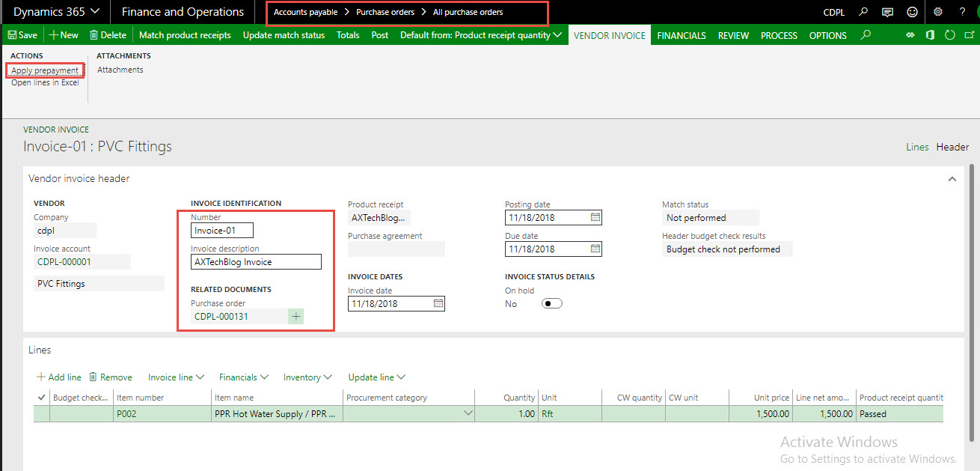Click Unit price cell 1,500.00
Image resolution: width=980 pixels, height=471 pixels.
click(760, 413)
